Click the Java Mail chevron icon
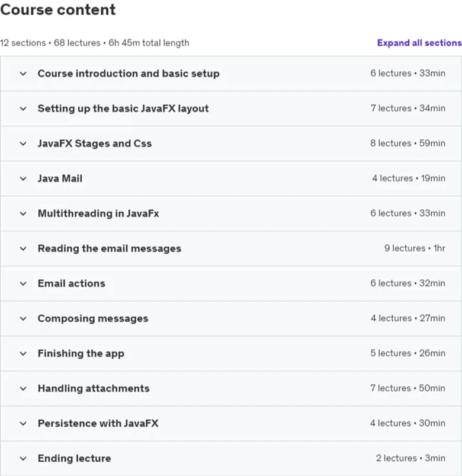Screen dimensions: 462x476 pos(23,178)
